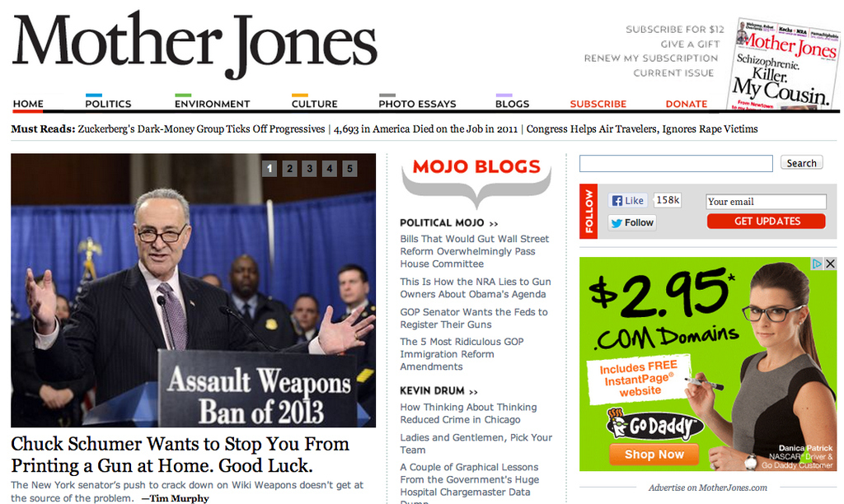The width and height of the screenshot is (844, 504).
Task: Expand Kevin Drum blog section arrows
Action: (x=473, y=391)
